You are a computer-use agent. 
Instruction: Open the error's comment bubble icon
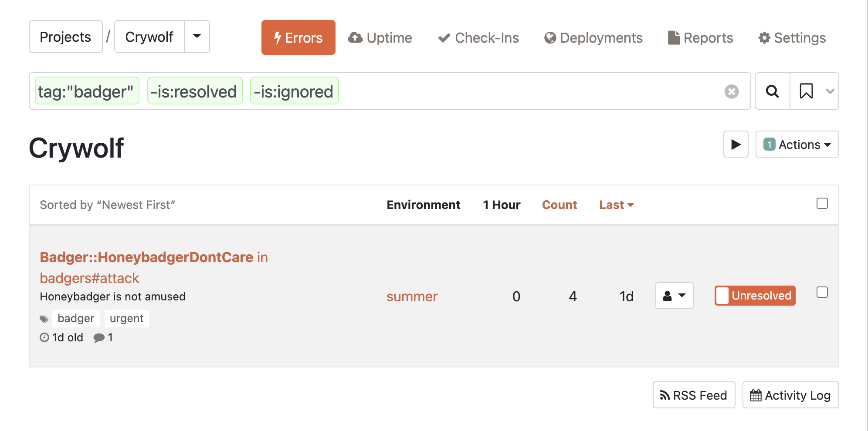(99, 337)
